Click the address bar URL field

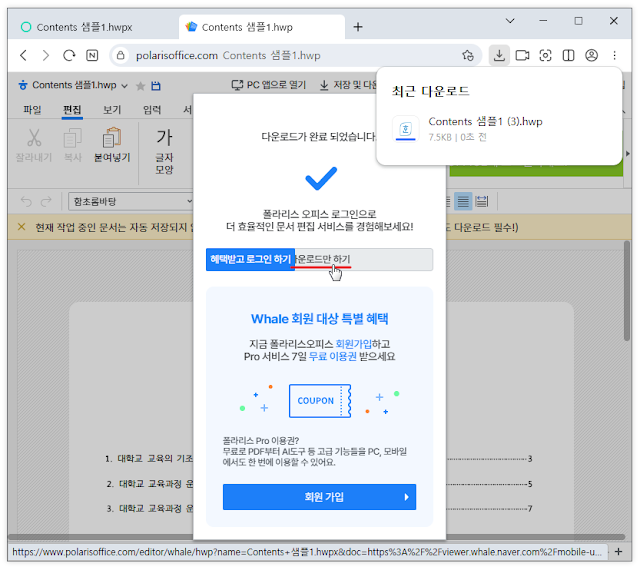295,55
